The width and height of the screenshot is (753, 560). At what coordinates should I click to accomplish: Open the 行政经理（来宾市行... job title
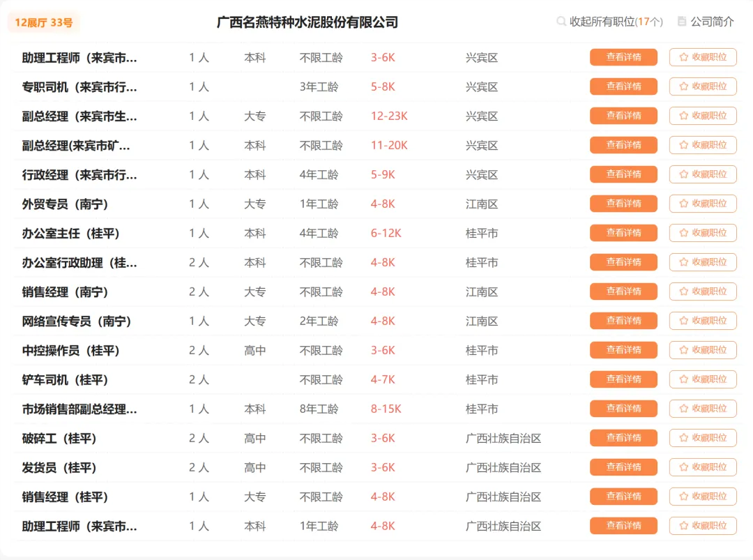click(x=79, y=175)
